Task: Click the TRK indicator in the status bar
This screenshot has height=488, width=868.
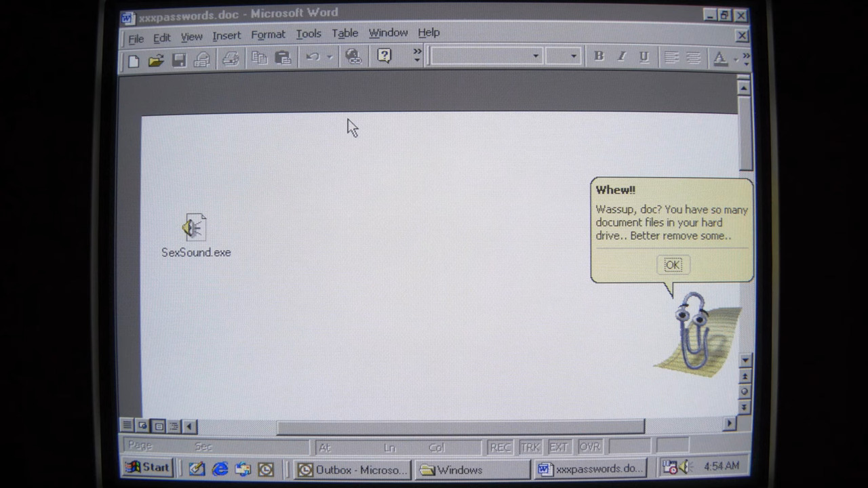Action: coord(530,447)
